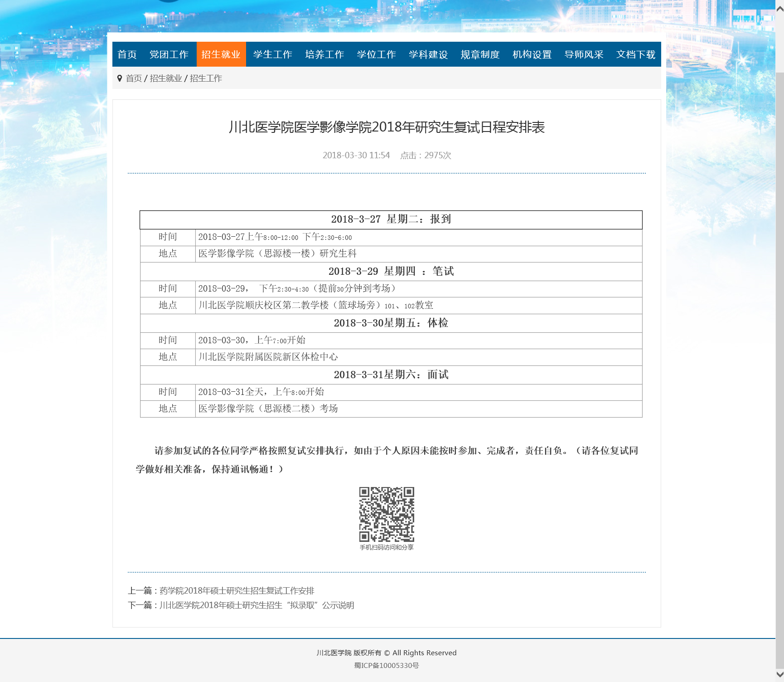Select the highlighted 招生就业 menu item
The height and width of the screenshot is (682, 784).
pos(221,54)
